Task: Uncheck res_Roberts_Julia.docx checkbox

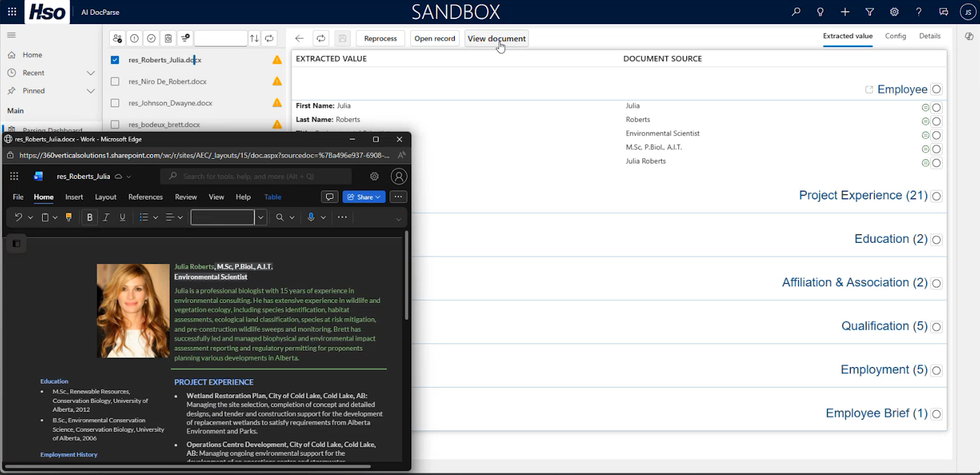Action: (115, 60)
